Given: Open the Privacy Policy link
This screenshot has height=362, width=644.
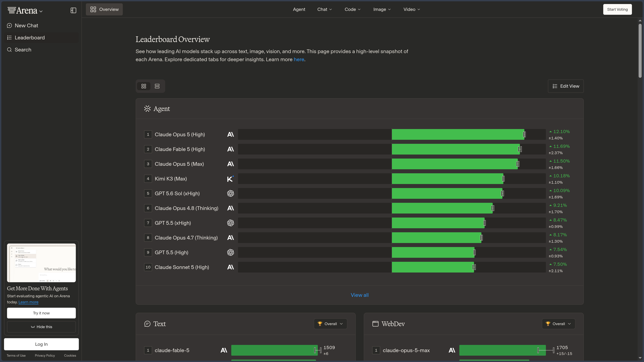Looking at the screenshot, I should point(45,355).
